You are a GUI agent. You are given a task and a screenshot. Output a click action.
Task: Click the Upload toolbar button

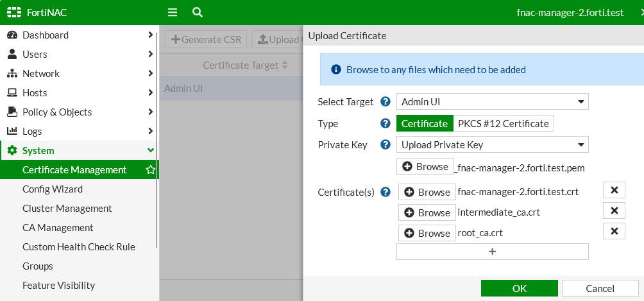coord(278,40)
